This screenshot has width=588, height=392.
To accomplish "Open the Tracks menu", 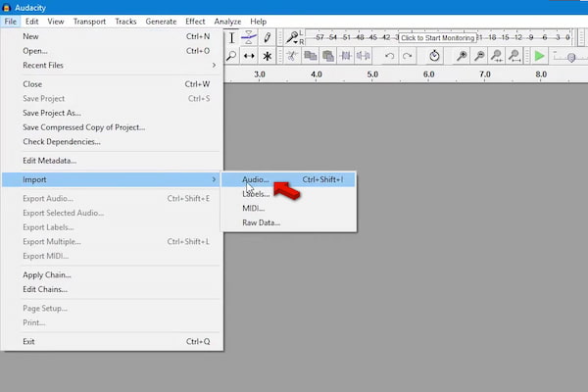I will point(125,22).
